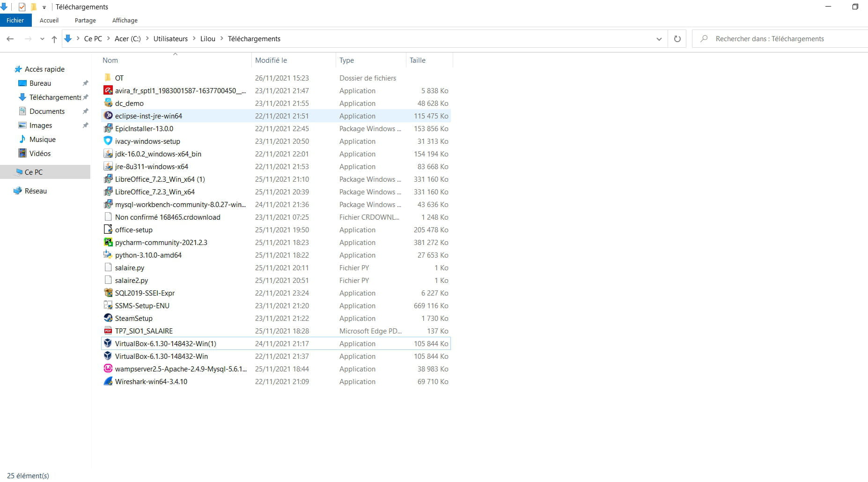Click the SQL2019-SSEI-Expr icon

108,293
